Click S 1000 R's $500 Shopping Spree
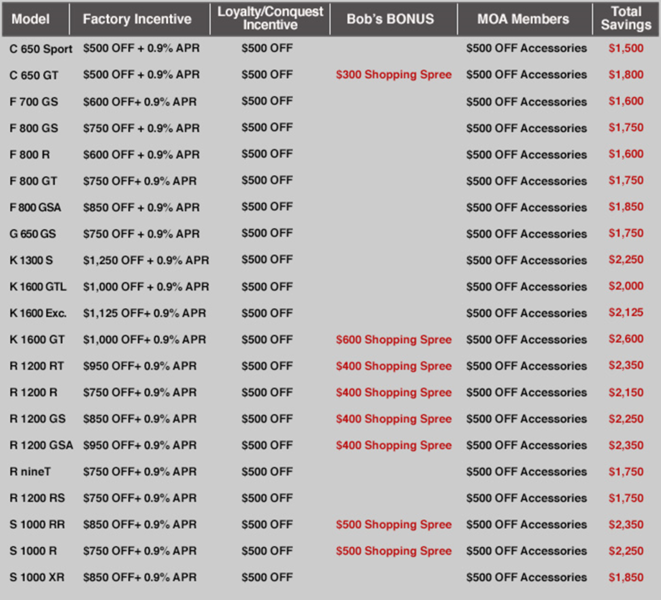661x600 pixels. (x=394, y=551)
